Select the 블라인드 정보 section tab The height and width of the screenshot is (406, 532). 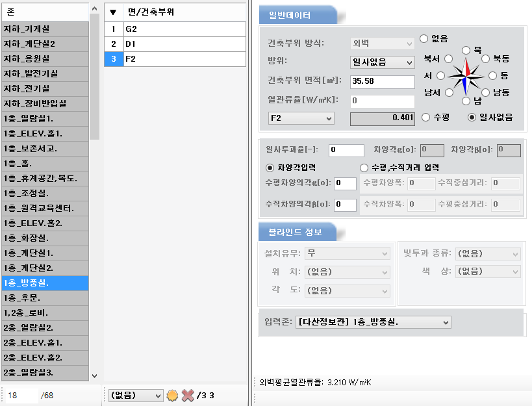point(296,231)
